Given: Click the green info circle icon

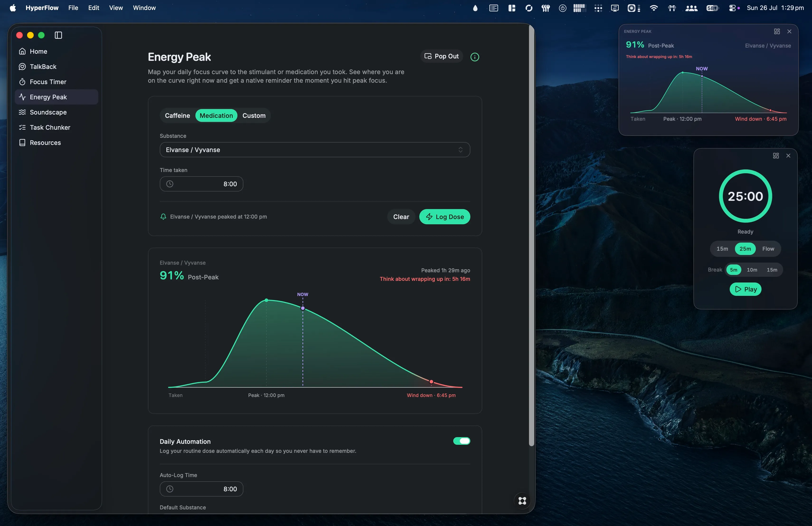Looking at the screenshot, I should coord(475,57).
